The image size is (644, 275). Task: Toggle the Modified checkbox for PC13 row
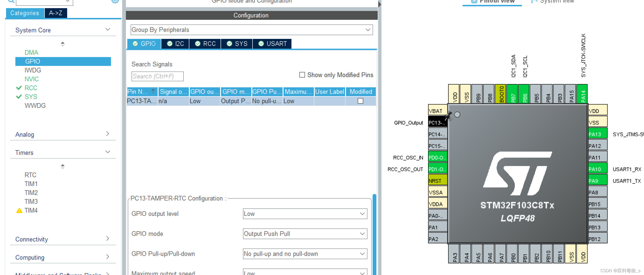click(360, 101)
